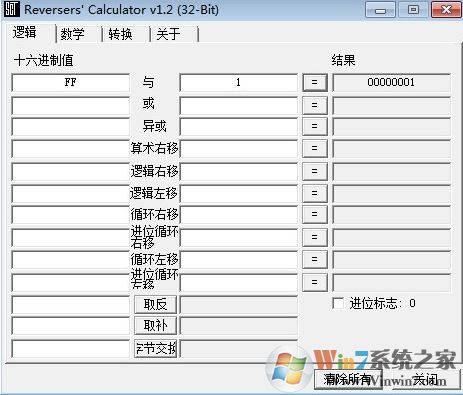
Task: Click the 取补 button
Action: (x=155, y=326)
